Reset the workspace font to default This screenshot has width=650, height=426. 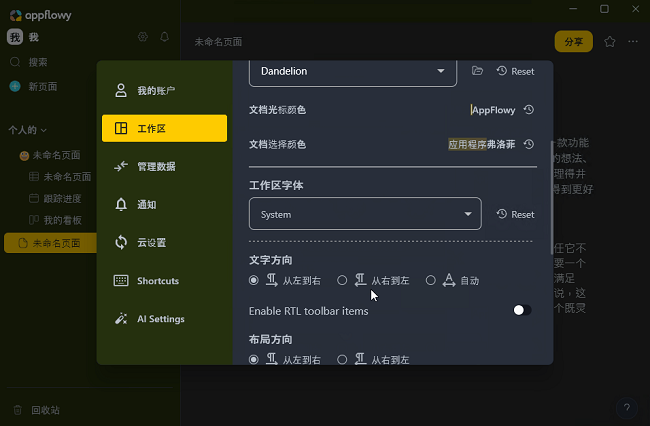pyautogui.click(x=515, y=214)
